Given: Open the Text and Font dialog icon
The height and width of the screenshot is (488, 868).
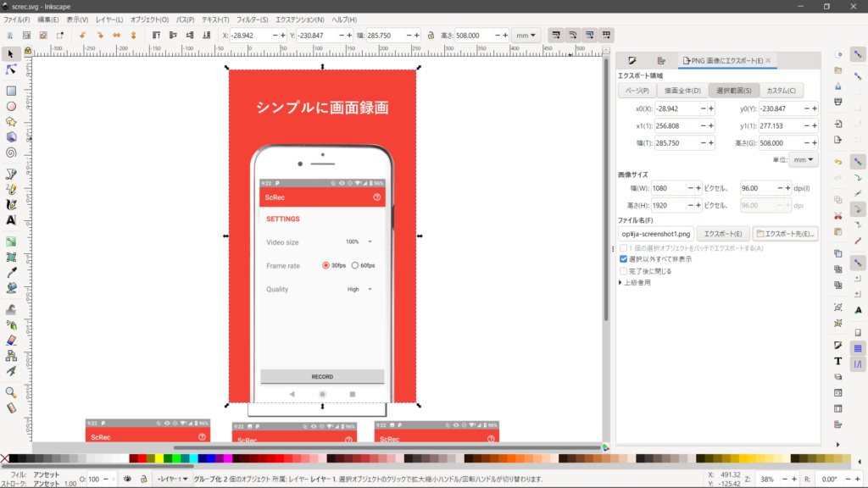Looking at the screenshot, I should click(x=838, y=361).
